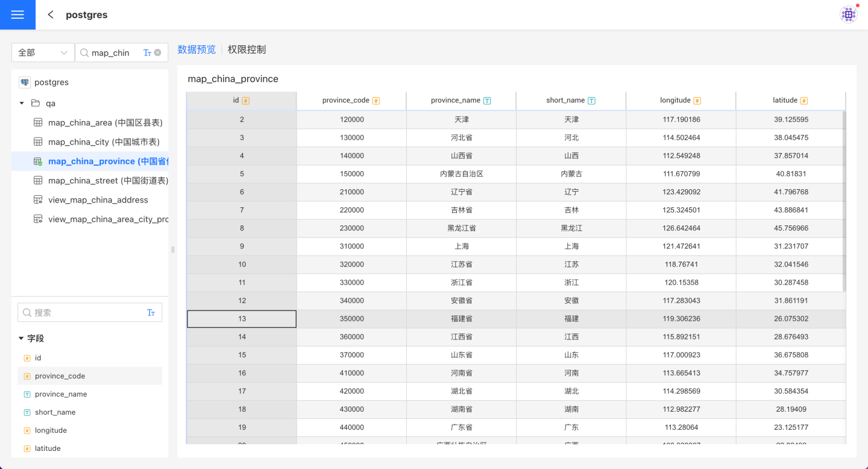Select map_china_city table in tree

104,142
